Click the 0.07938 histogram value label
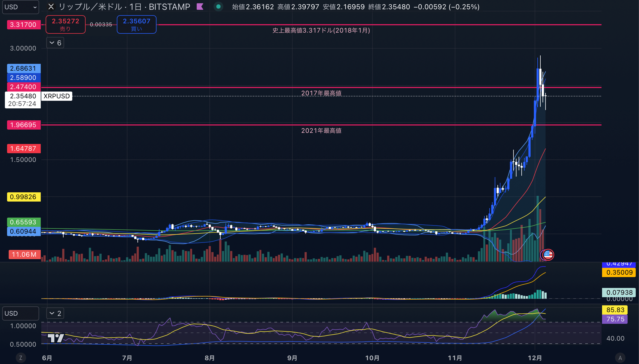Viewport: 639px width, 364px height. 619,293
